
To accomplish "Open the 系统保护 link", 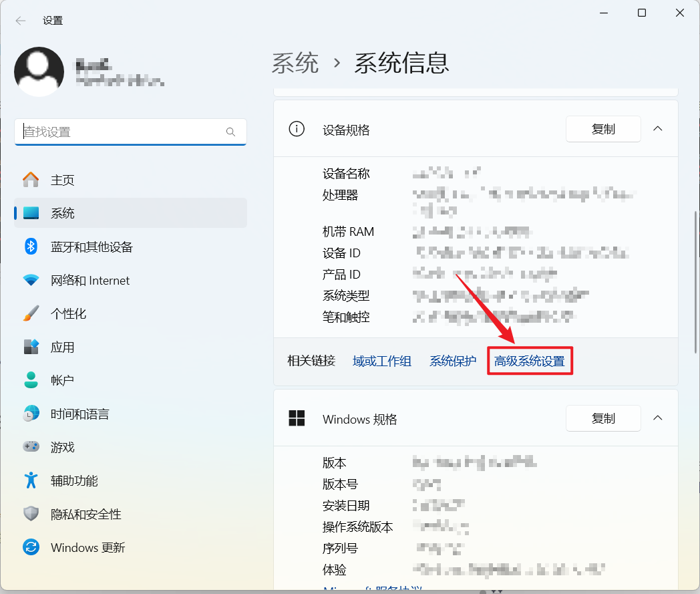I will (x=453, y=360).
